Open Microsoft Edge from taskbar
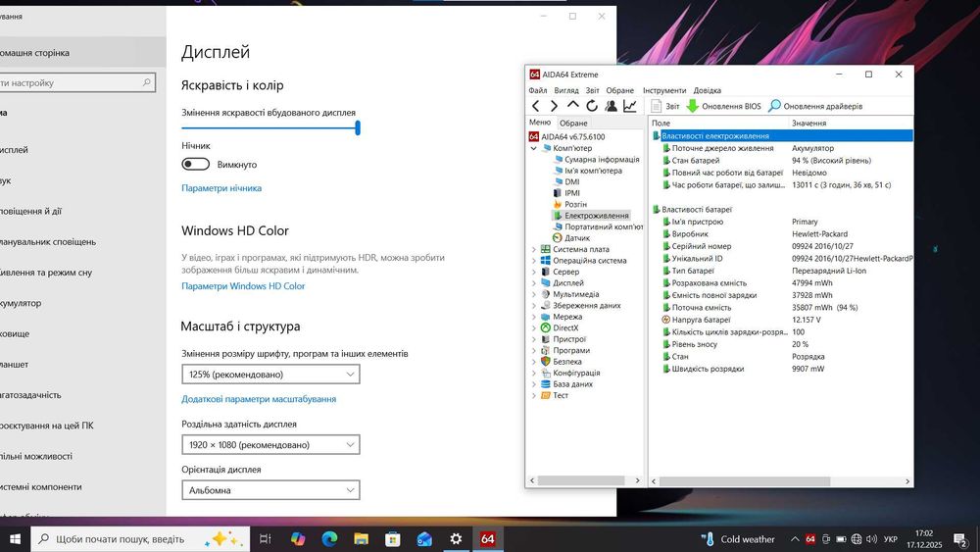This screenshot has width=980, height=552. (329, 539)
